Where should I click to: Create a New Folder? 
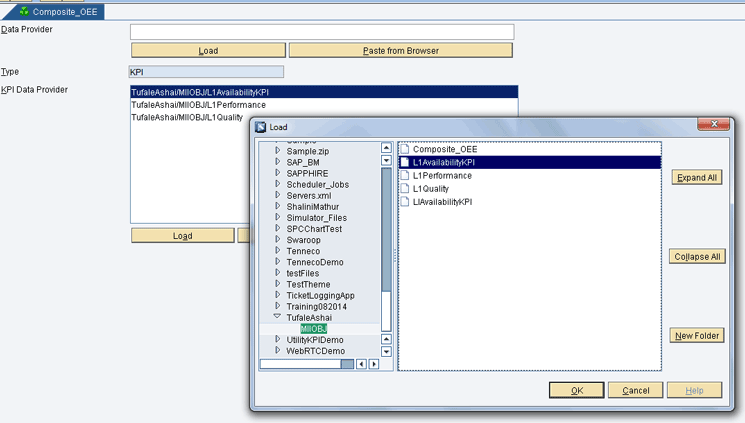click(x=696, y=336)
